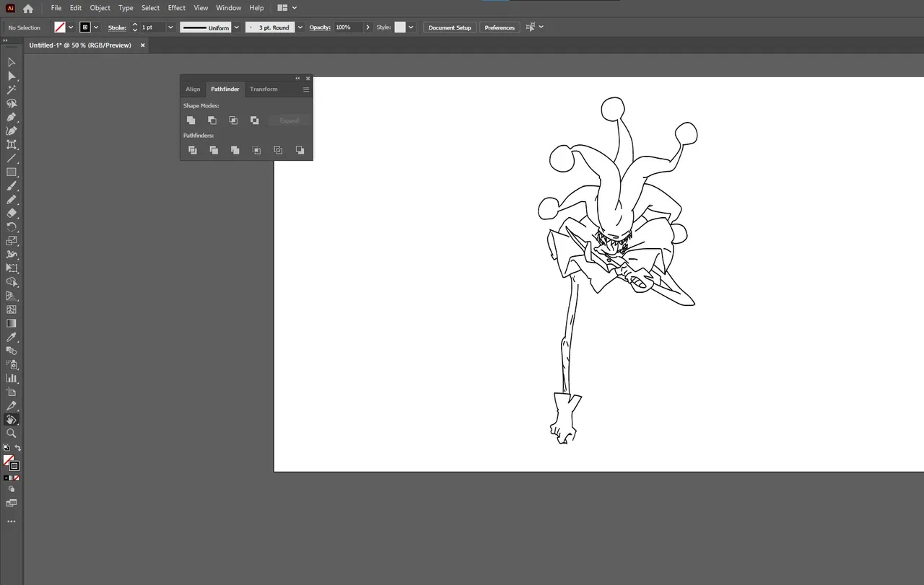Open the fill color dropdown arrow

(71, 27)
